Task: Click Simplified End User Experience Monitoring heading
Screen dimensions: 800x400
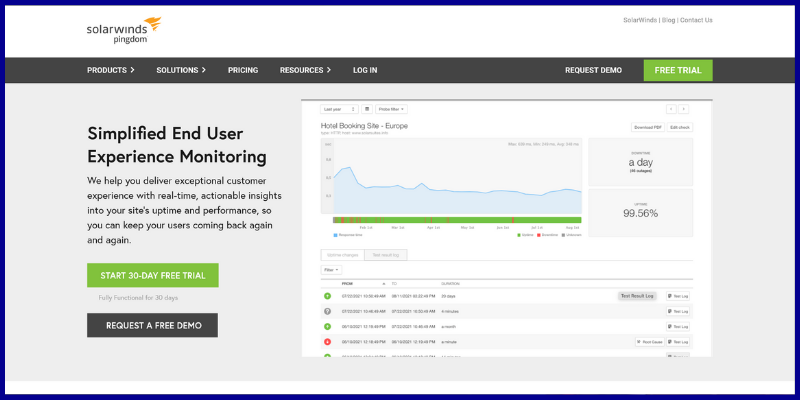Action: [x=177, y=145]
